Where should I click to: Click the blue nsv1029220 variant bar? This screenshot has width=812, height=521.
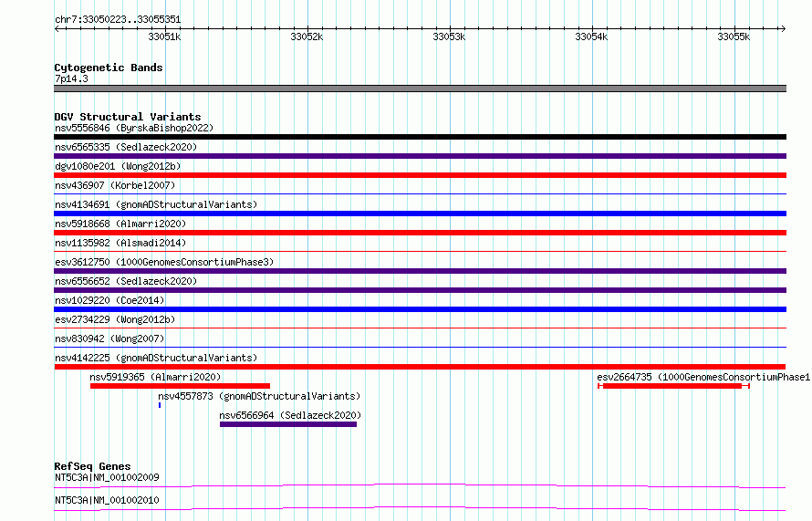tap(420, 309)
